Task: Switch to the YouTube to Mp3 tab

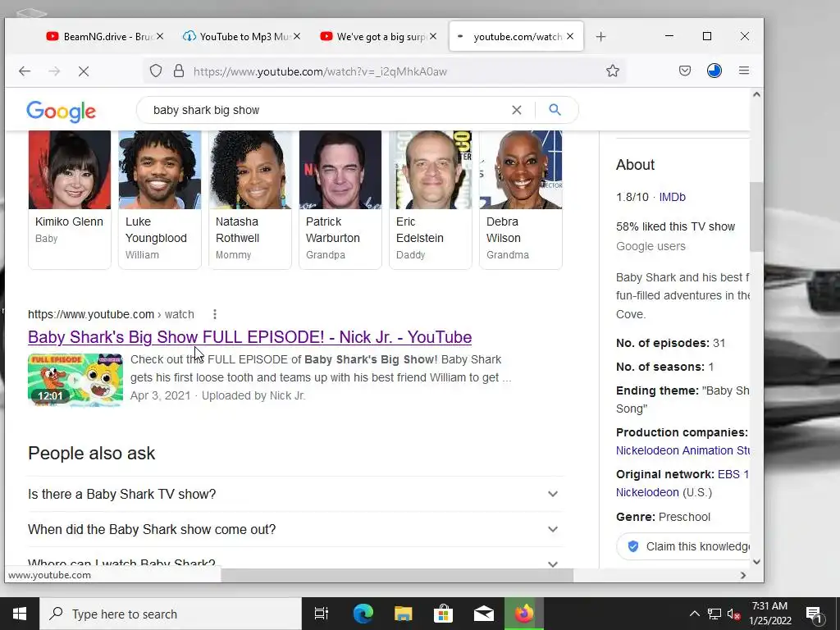Action: 241,36
